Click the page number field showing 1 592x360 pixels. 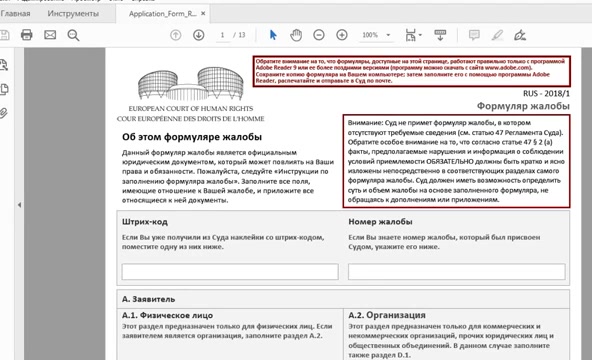click(222, 35)
